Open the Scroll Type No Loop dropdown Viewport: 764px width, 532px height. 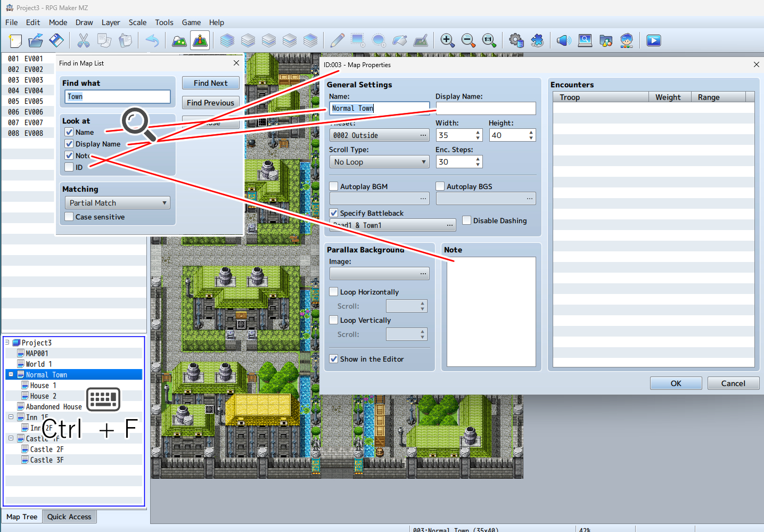point(379,162)
